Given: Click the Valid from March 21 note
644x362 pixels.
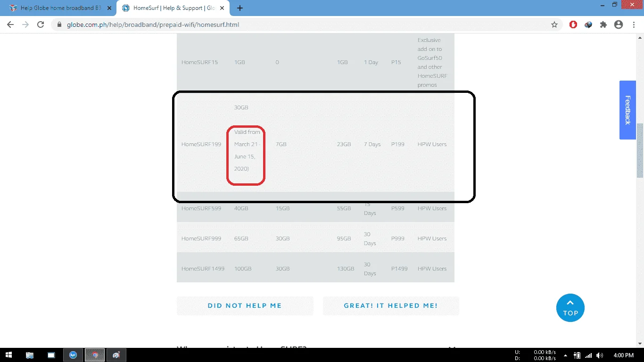Looking at the screenshot, I should pos(247,150).
